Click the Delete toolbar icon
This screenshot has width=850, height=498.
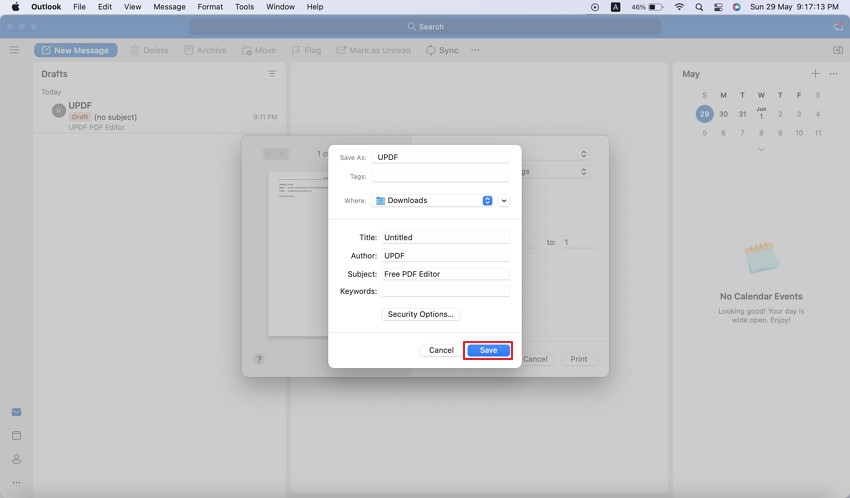click(150, 50)
